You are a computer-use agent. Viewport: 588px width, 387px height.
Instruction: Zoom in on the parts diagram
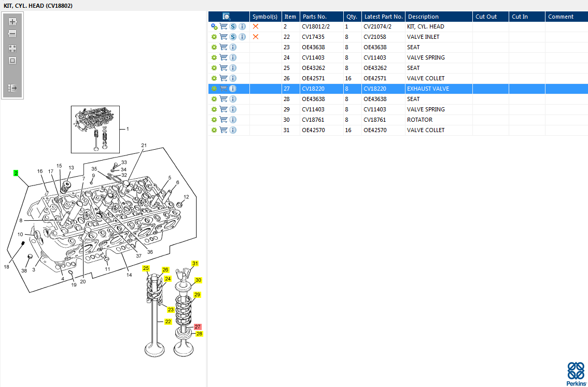(12, 22)
